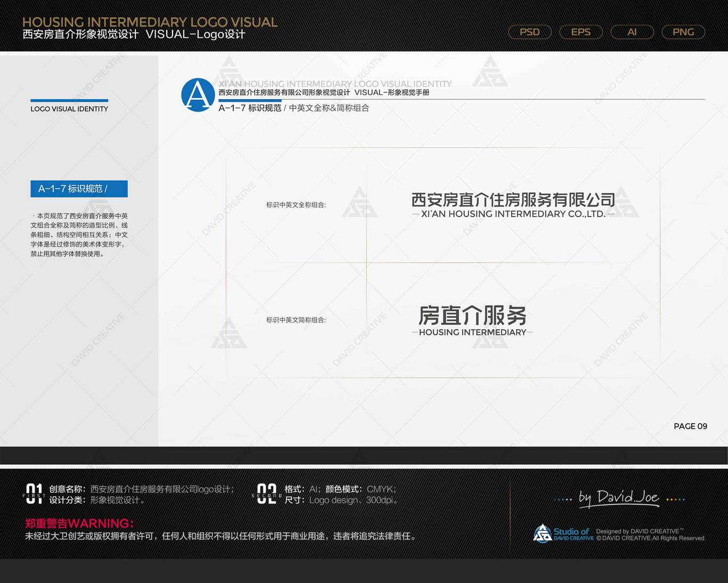Click the A-1-7 标识规范 / 中英文全称&简称组合 heading
Image resolution: width=728 pixels, height=583 pixels.
coord(294,108)
